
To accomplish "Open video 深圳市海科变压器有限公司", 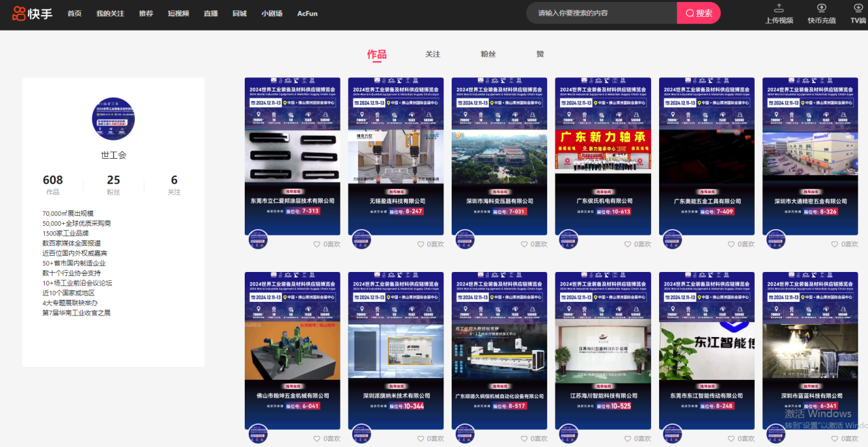I will point(499,156).
